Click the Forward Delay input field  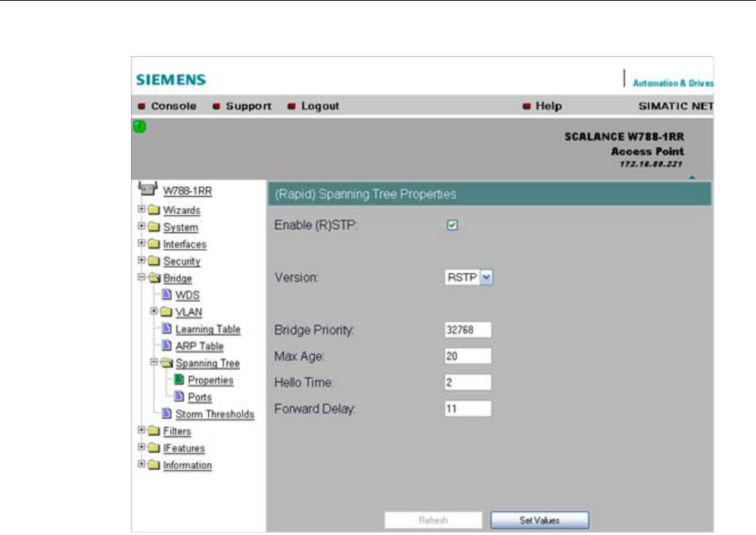(x=468, y=409)
